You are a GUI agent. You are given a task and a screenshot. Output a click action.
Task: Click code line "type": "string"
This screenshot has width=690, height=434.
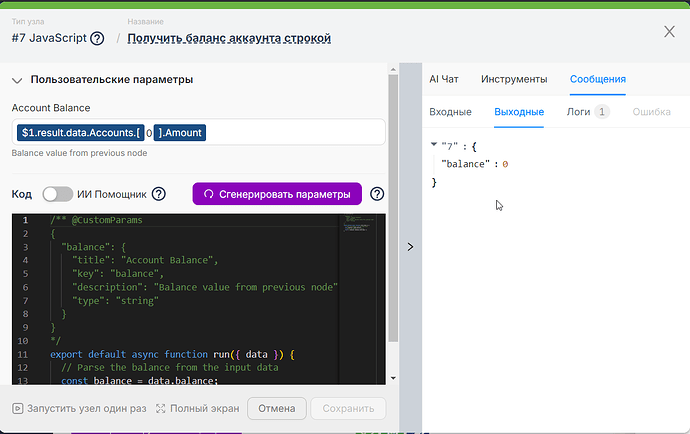[x=115, y=301]
